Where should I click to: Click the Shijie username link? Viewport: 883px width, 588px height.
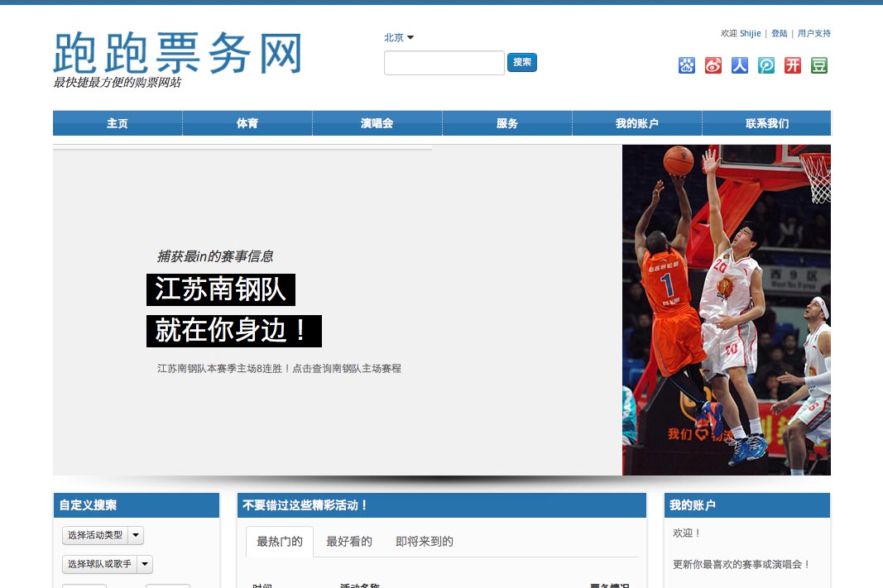point(750,34)
